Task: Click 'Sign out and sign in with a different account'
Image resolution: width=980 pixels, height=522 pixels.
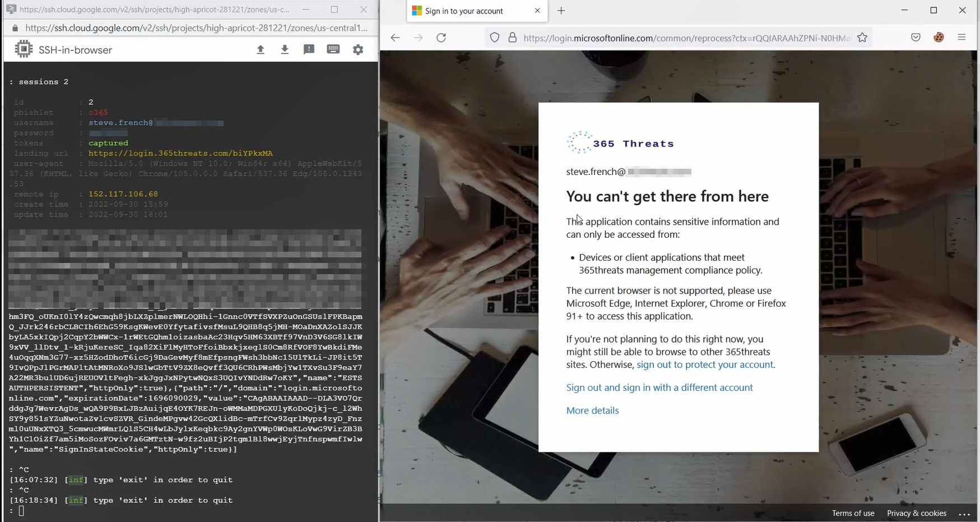Action: (659, 387)
